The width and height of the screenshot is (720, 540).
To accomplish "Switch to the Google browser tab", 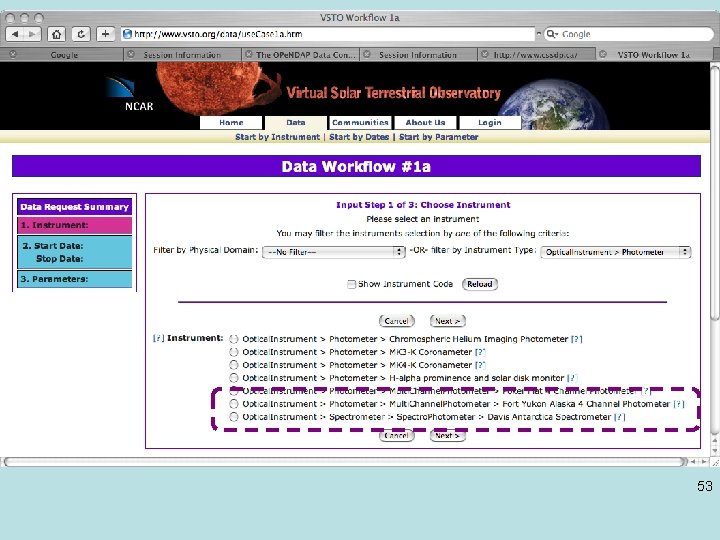I will tap(64, 55).
